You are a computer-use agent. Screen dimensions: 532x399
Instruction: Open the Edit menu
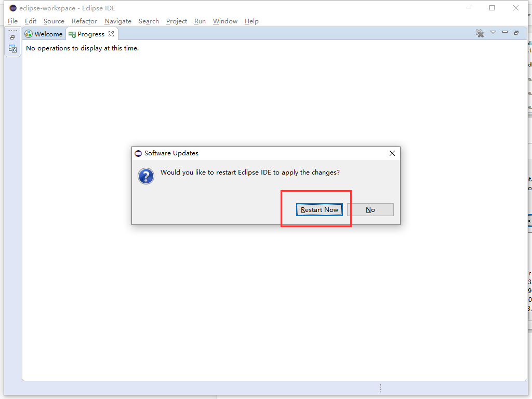(31, 21)
